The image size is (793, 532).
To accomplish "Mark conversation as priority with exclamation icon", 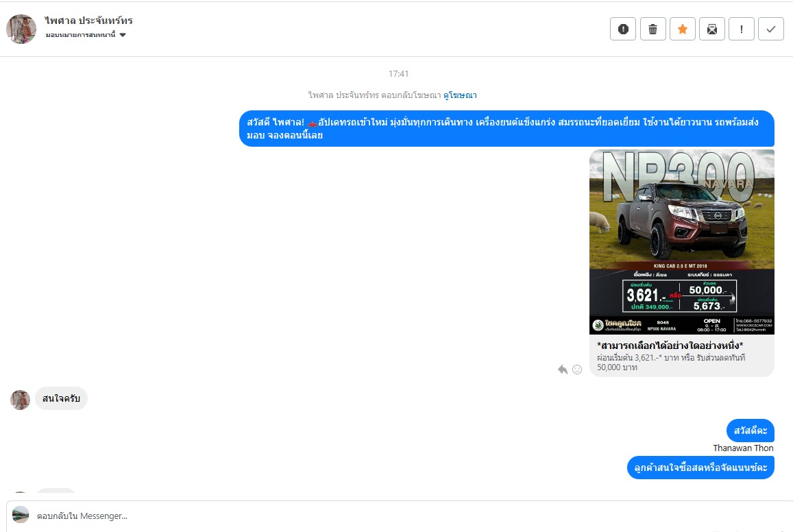I will pyautogui.click(x=742, y=29).
